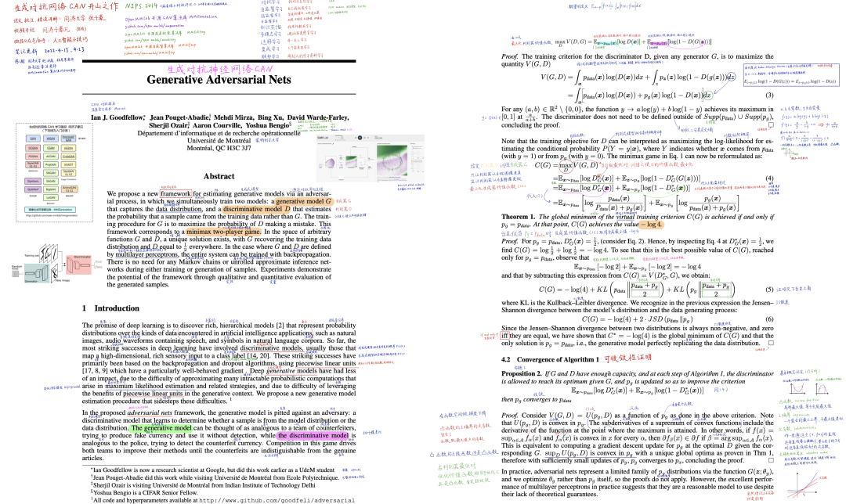Click the '4.2 Convergence of Algorithm 1' heading

coord(551,359)
